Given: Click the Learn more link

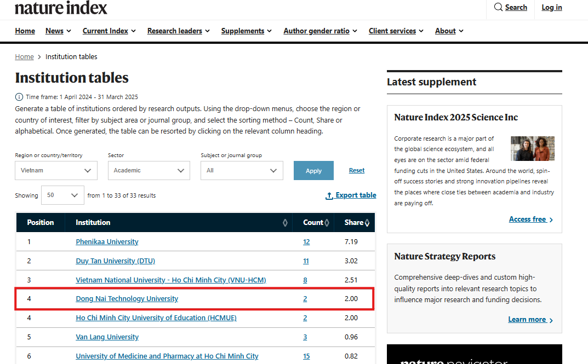Looking at the screenshot, I should pos(530,320).
